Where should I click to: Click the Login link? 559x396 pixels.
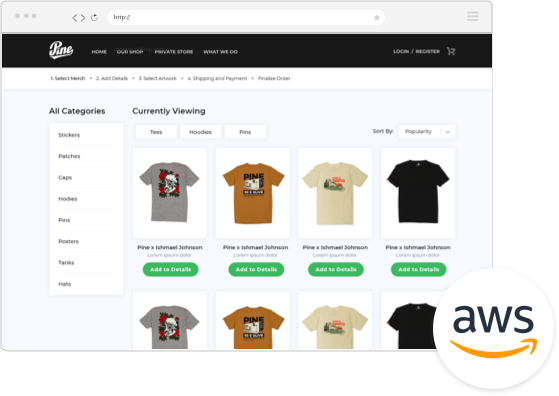(x=401, y=51)
